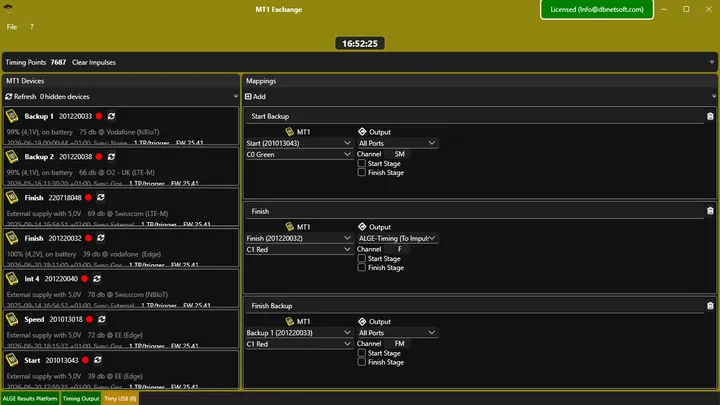Click the red status dot of Backup 1
This screenshot has width=720, height=405.
(x=99, y=116)
